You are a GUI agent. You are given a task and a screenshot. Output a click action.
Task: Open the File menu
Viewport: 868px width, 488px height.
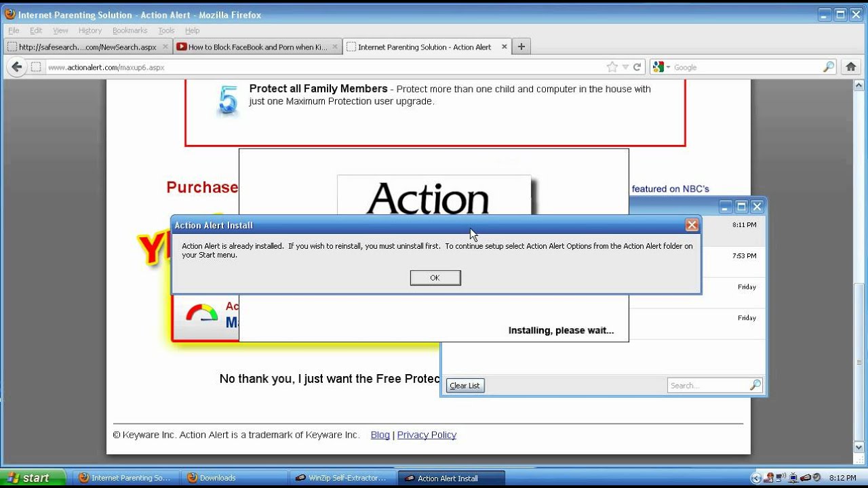[x=14, y=30]
